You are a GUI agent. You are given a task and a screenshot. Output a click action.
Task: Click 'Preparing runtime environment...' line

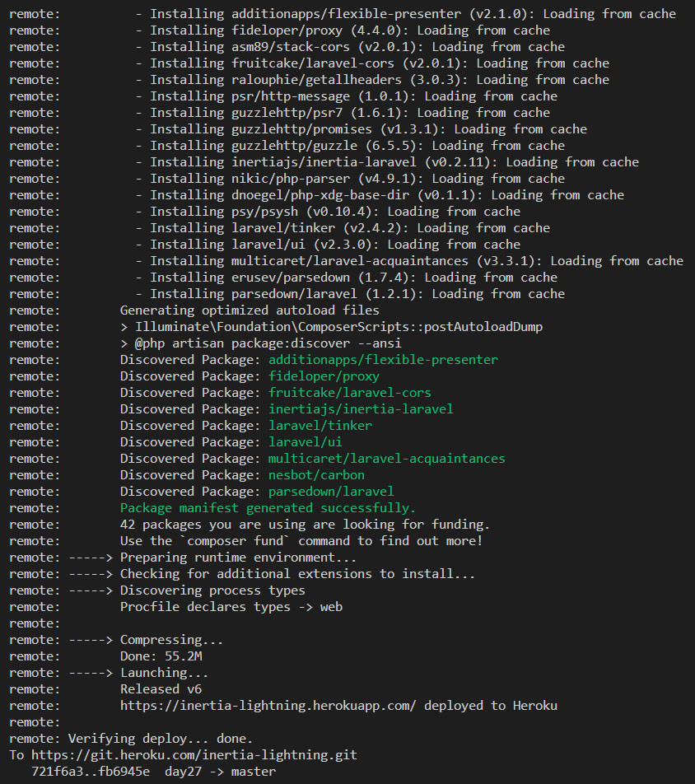[x=238, y=558]
